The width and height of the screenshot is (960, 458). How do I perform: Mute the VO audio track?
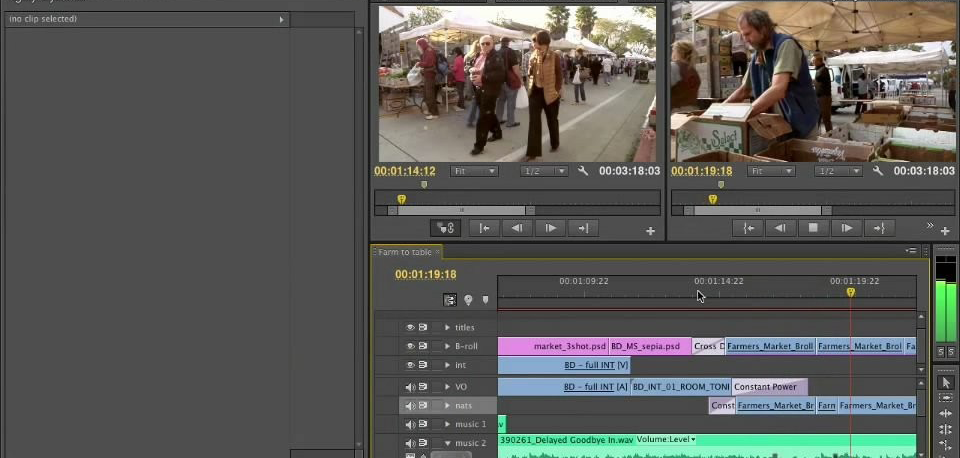click(410, 387)
